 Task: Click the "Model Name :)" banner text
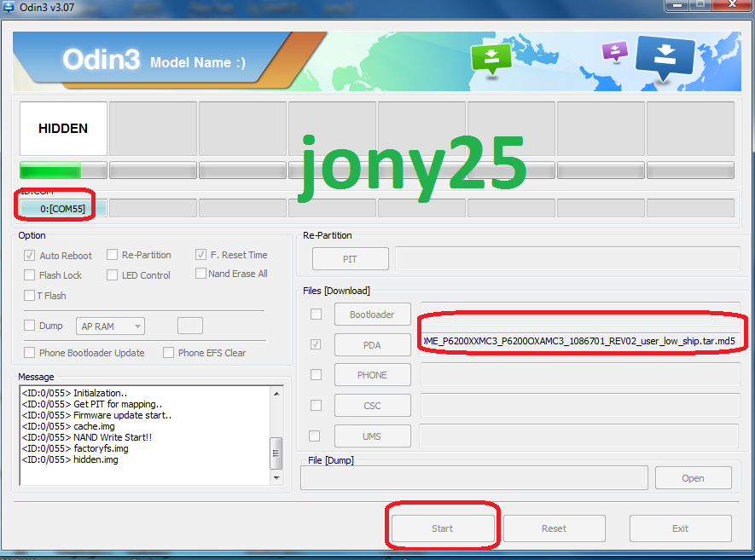[x=198, y=62]
